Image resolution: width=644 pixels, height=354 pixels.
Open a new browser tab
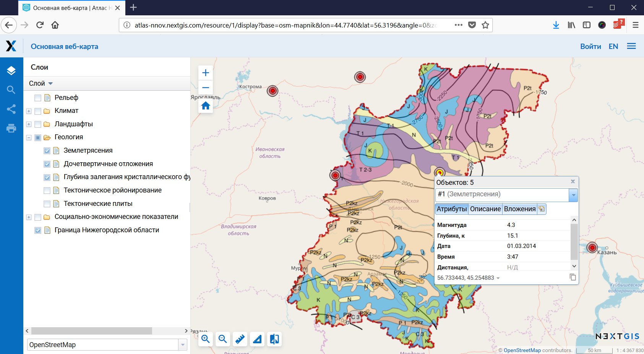click(x=133, y=7)
